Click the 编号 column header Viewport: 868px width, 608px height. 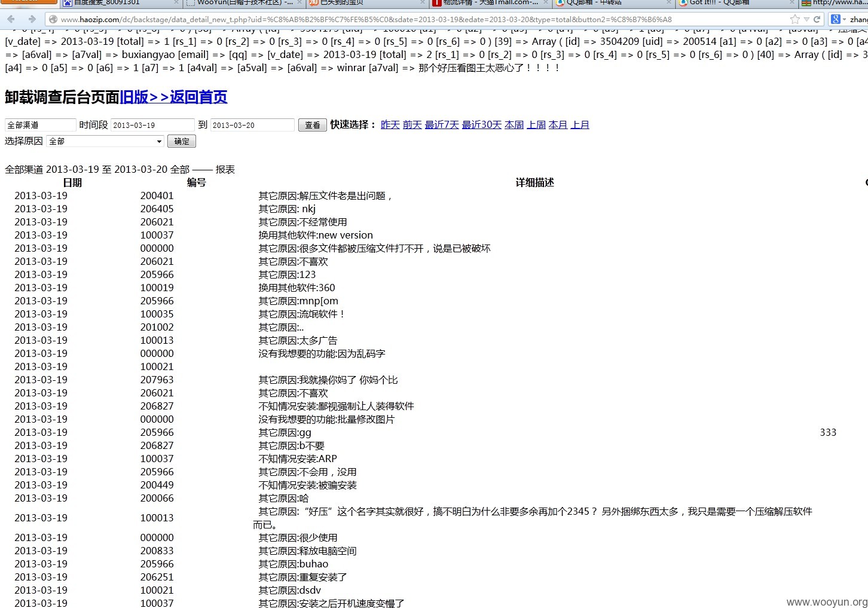[x=196, y=182]
